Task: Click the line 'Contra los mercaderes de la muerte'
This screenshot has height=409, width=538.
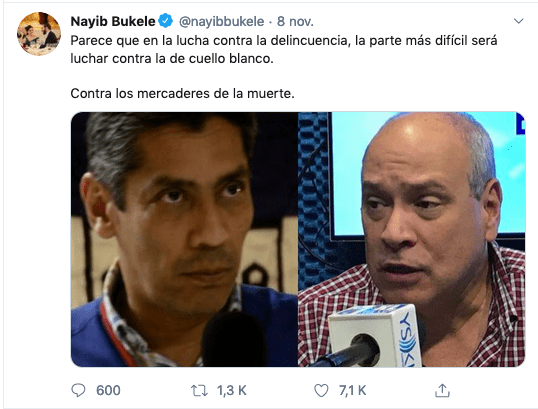Action: 183,93
